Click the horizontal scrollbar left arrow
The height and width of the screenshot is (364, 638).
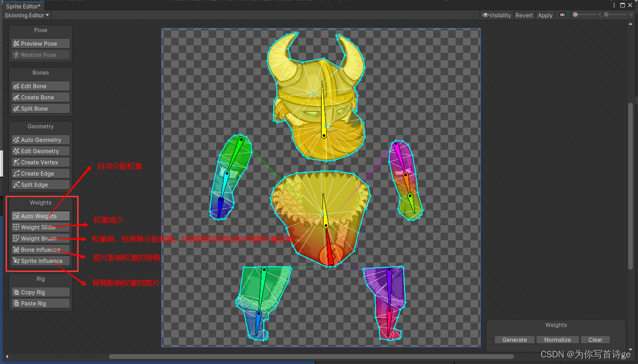7,357
